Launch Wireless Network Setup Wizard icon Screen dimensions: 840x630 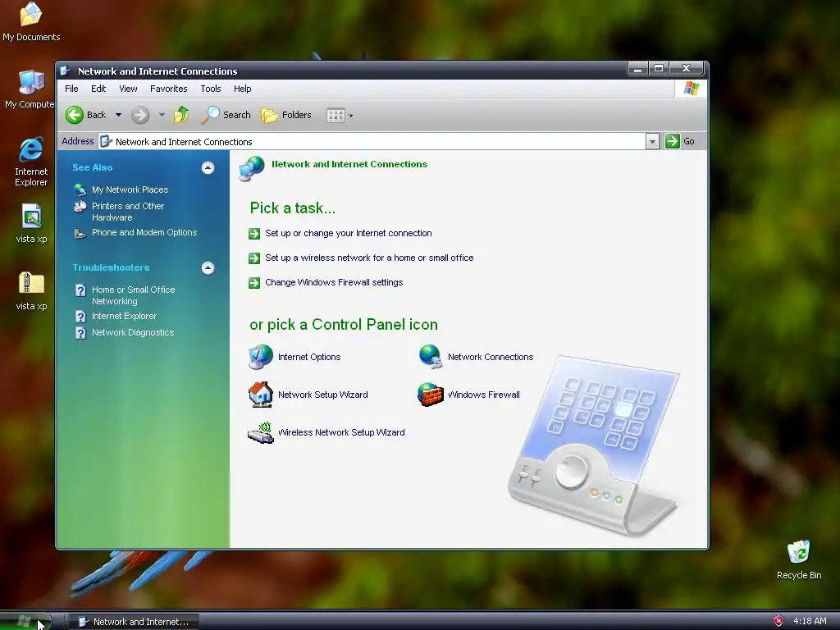click(x=260, y=432)
